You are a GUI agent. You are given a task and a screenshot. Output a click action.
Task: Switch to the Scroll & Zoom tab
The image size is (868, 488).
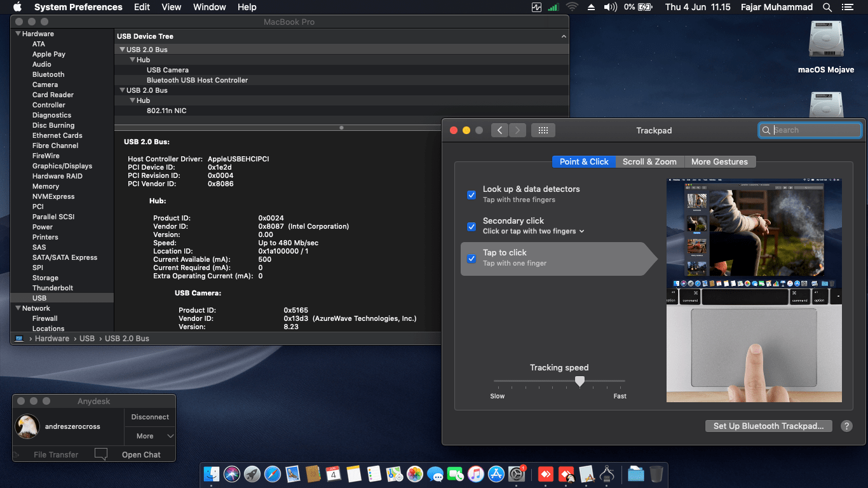pyautogui.click(x=649, y=161)
